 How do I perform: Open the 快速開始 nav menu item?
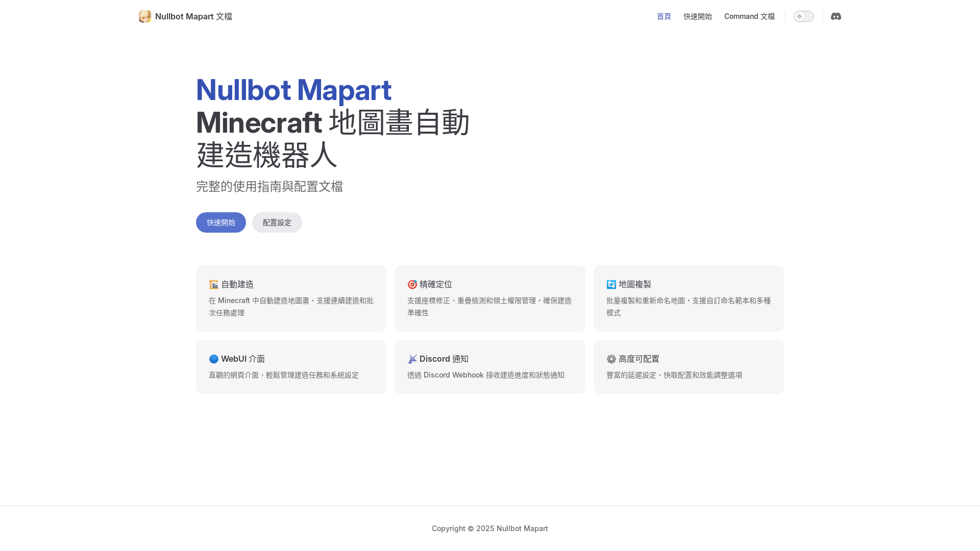pyautogui.click(x=698, y=16)
